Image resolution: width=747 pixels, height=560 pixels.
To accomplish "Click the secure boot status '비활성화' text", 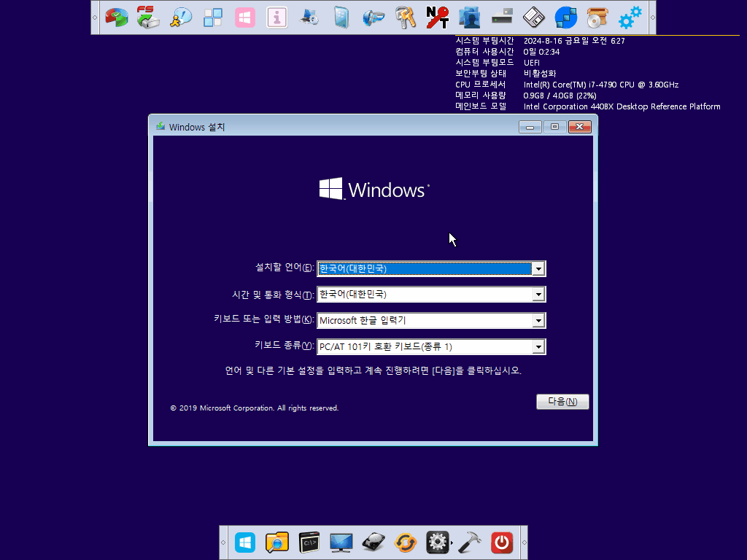I will pos(540,74).
